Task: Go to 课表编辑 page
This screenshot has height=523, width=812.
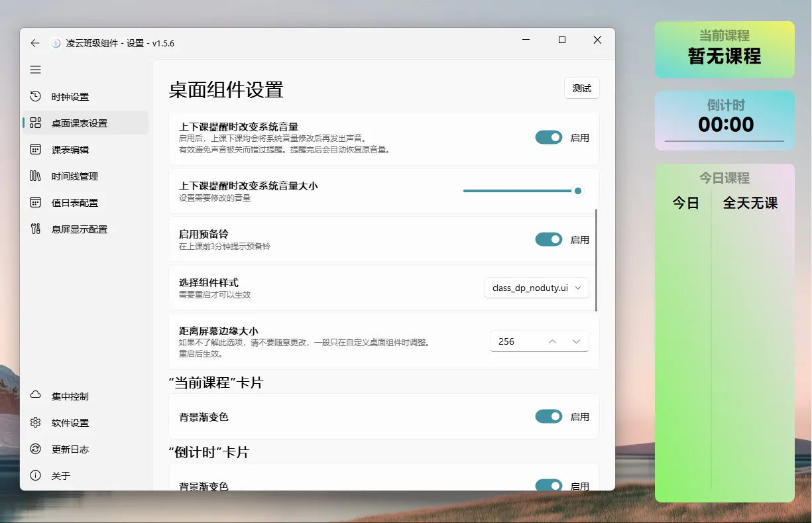Action: pos(86,150)
